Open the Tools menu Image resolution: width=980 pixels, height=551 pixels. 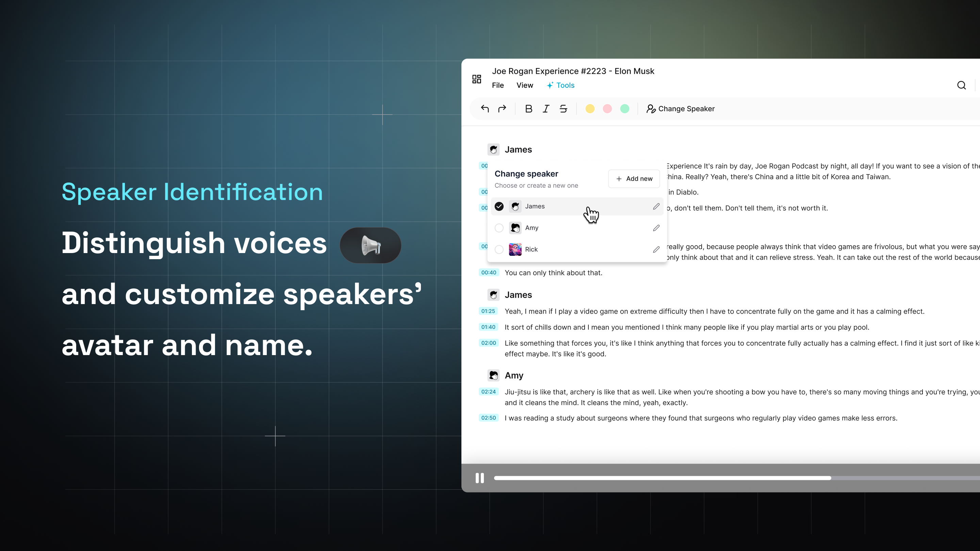[561, 85]
